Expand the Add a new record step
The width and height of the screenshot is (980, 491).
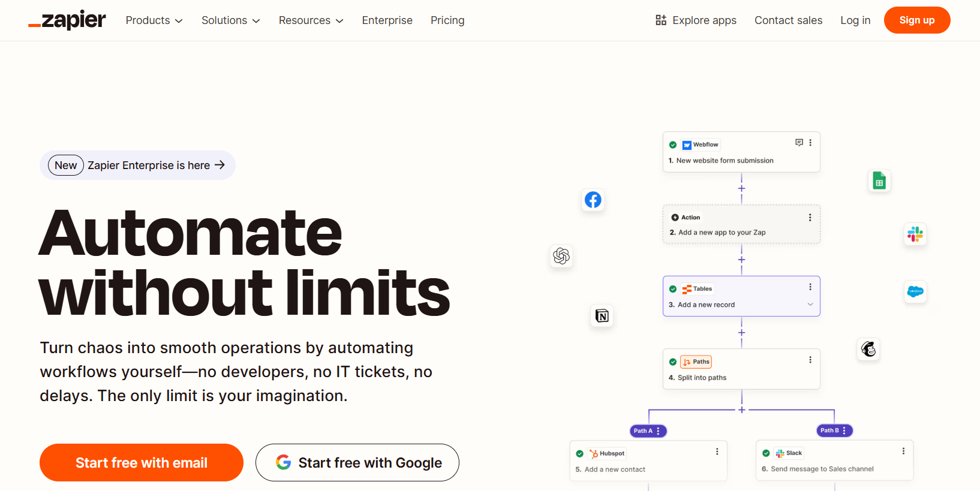(x=810, y=305)
